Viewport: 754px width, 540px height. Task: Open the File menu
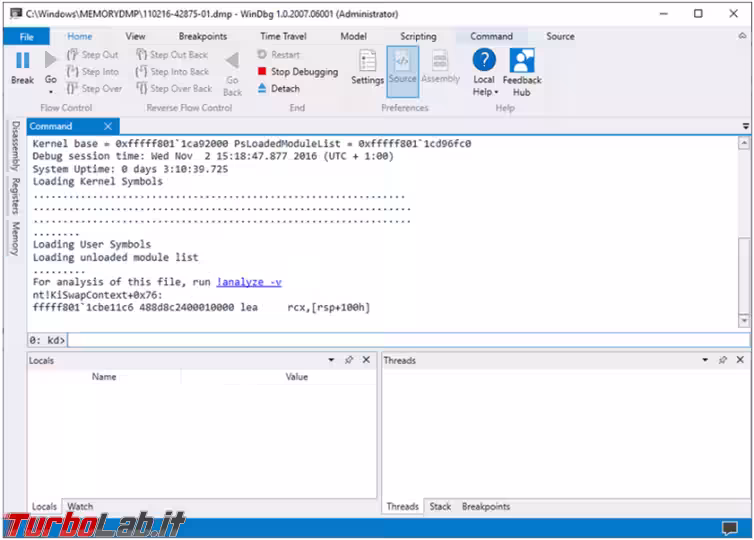(x=26, y=37)
